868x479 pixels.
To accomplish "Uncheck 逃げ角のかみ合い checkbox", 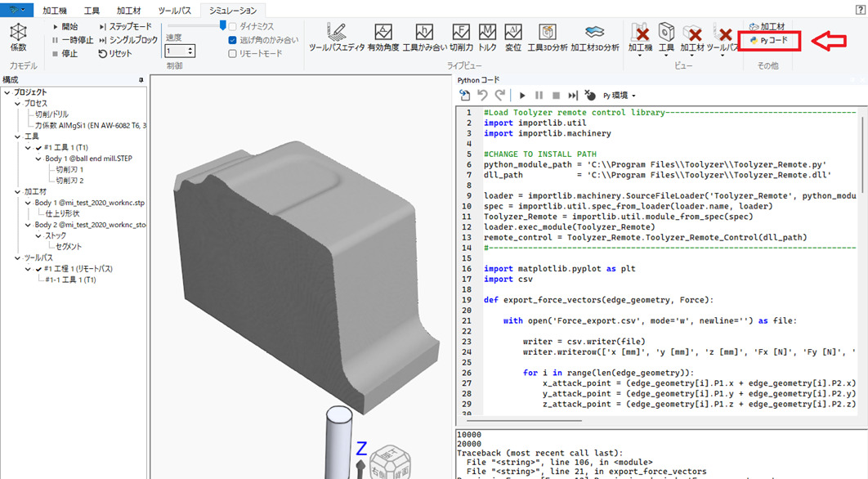I will (233, 40).
